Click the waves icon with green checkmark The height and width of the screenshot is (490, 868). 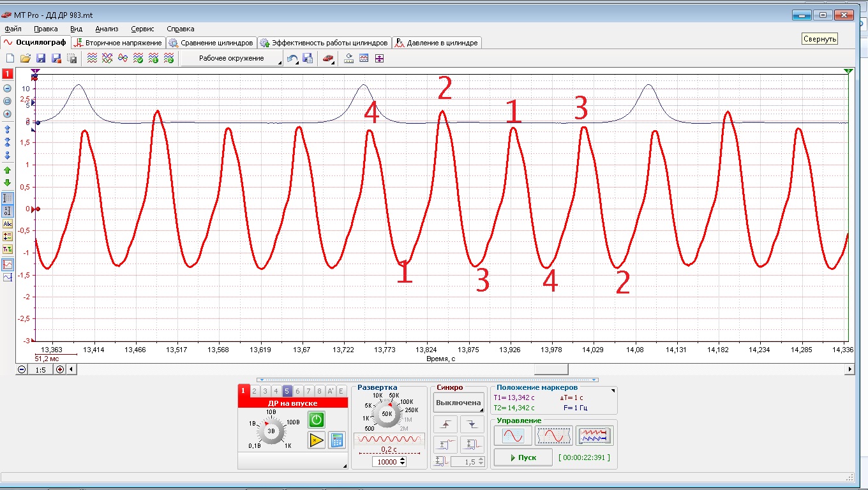pos(138,59)
